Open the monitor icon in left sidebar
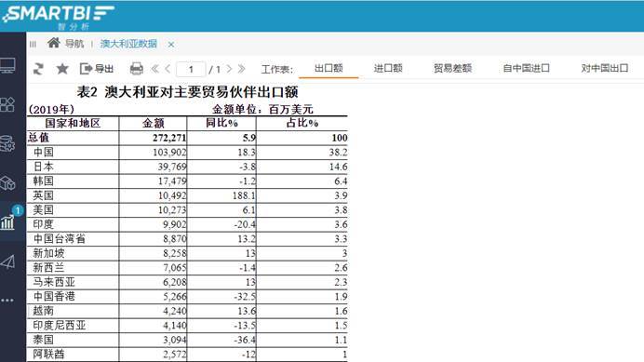This screenshot has width=644, height=362. (x=7, y=66)
